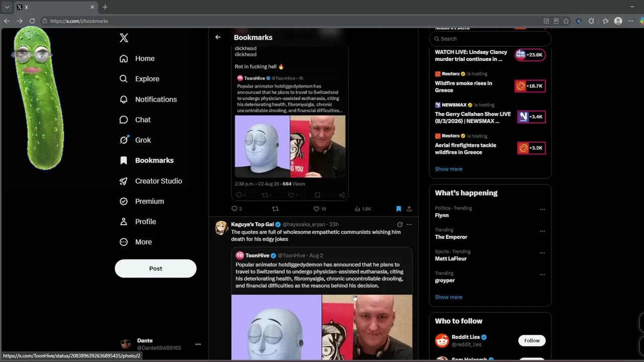Open the browser profile avatar
This screenshot has width=644, height=362.
(x=618, y=21)
